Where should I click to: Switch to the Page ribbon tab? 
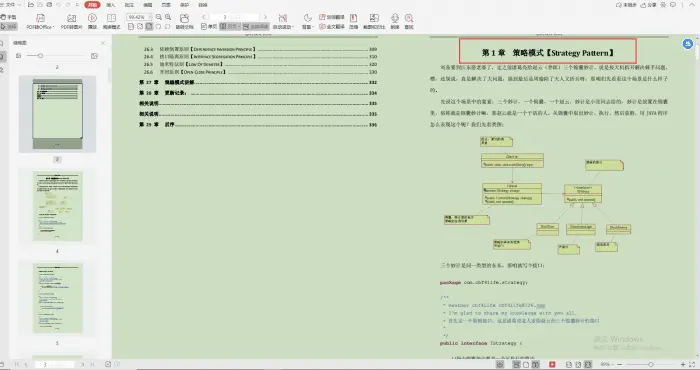166,5
